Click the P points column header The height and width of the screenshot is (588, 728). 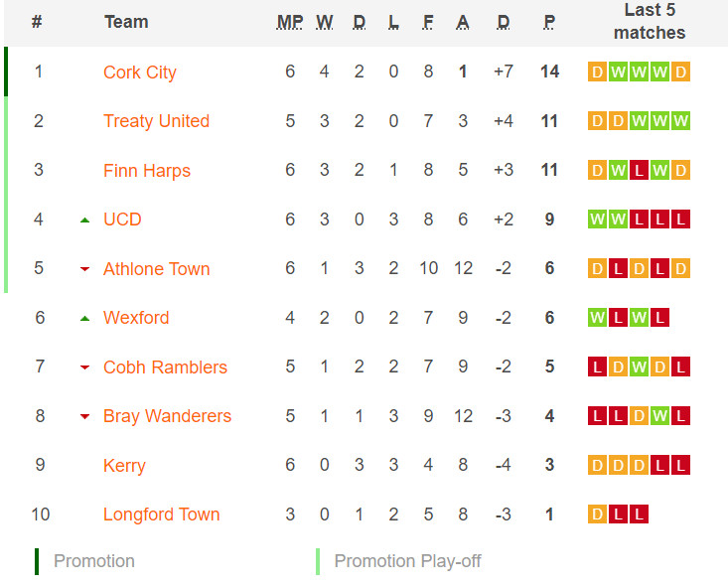pyautogui.click(x=549, y=22)
